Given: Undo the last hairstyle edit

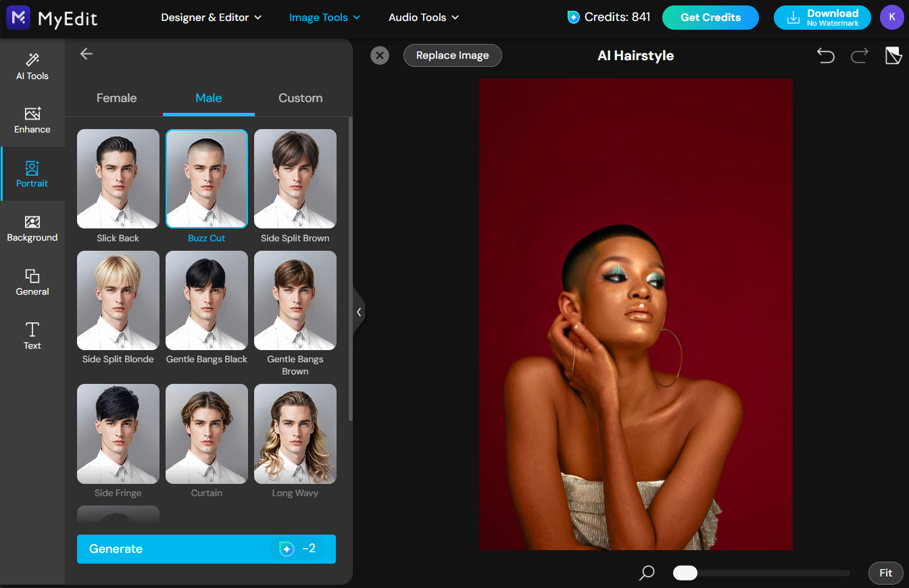Looking at the screenshot, I should (x=825, y=55).
